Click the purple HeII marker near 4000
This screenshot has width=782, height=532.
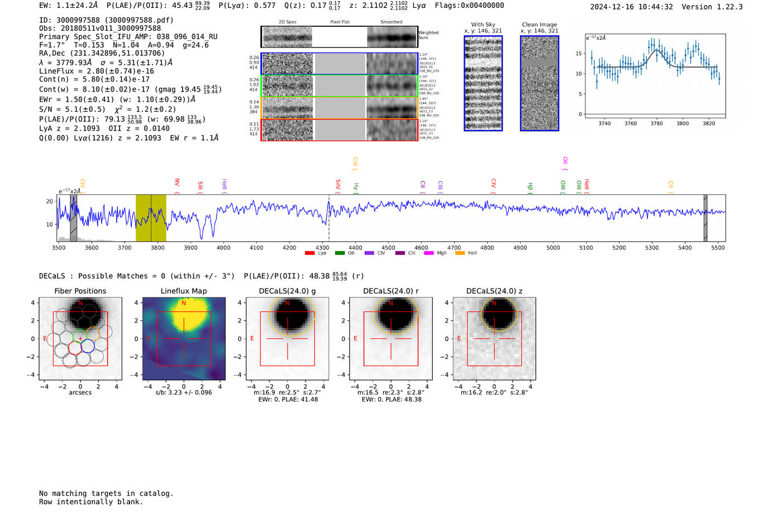[225, 186]
